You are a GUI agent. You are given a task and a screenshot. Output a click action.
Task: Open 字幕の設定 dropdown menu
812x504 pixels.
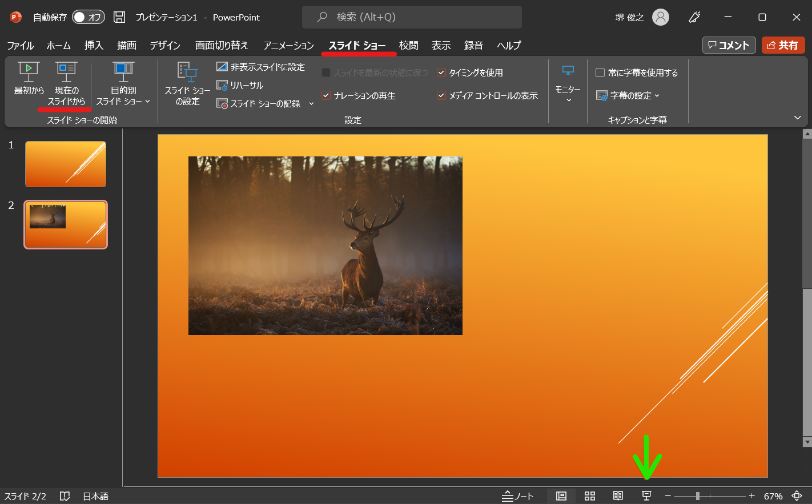coord(628,95)
